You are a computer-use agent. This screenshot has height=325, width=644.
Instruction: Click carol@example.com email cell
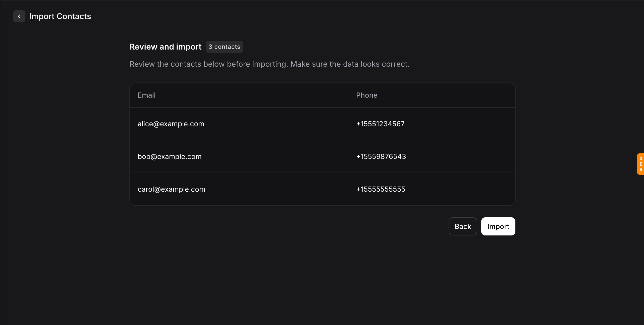171,189
